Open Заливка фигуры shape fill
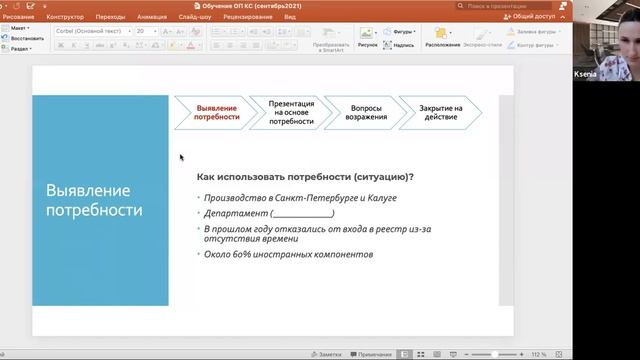 pyautogui.click(x=534, y=31)
